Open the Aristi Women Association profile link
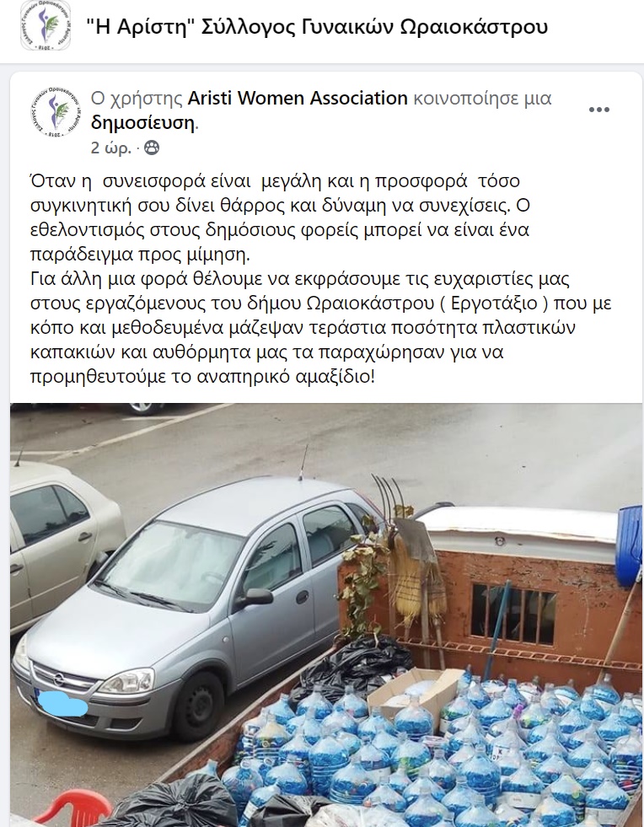 [x=298, y=98]
